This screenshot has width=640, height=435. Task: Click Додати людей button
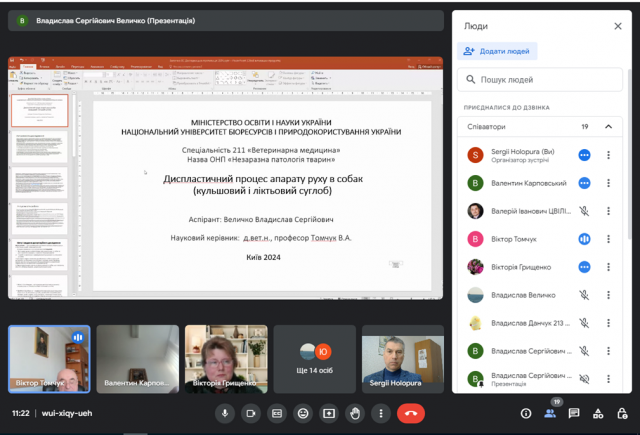point(497,51)
